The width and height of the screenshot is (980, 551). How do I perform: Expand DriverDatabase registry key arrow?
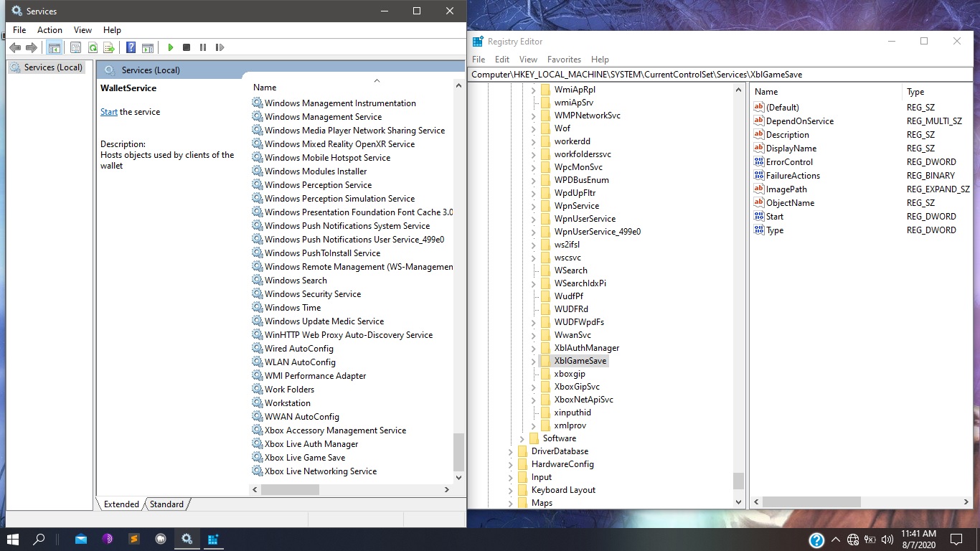coord(510,451)
